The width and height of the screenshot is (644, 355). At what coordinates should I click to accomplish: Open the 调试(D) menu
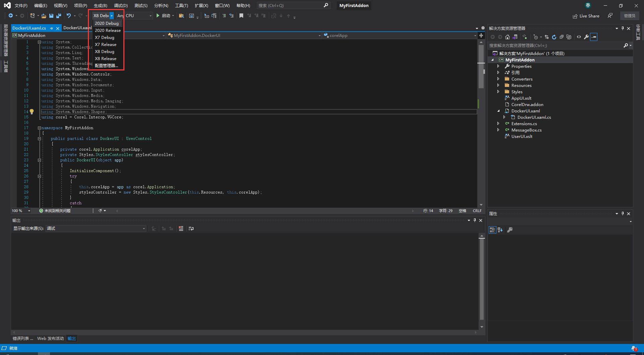click(x=120, y=6)
